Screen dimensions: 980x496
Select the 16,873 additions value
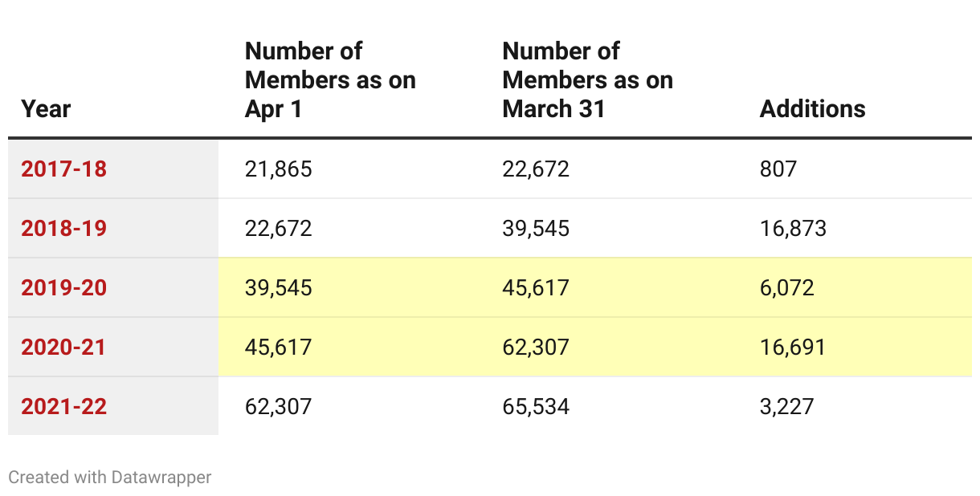coord(793,229)
